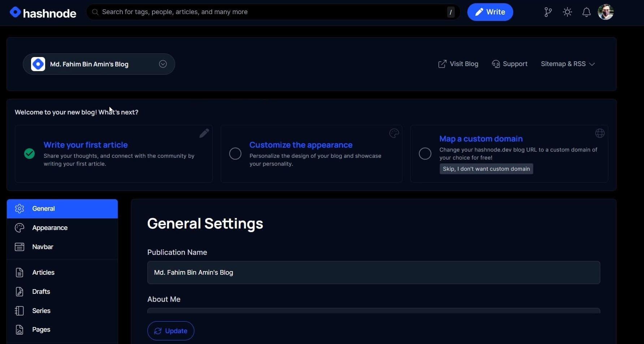Open Visit Blog link
This screenshot has width=644, height=344.
458,64
